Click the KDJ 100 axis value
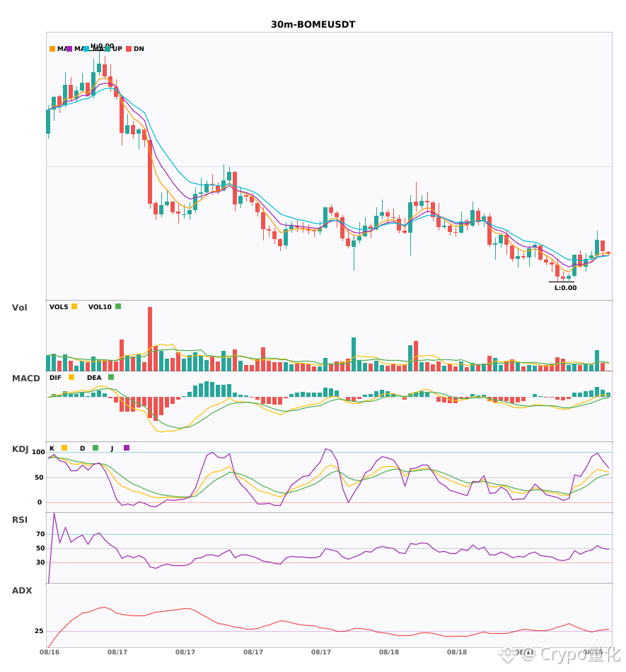626x672 pixels. (38, 452)
